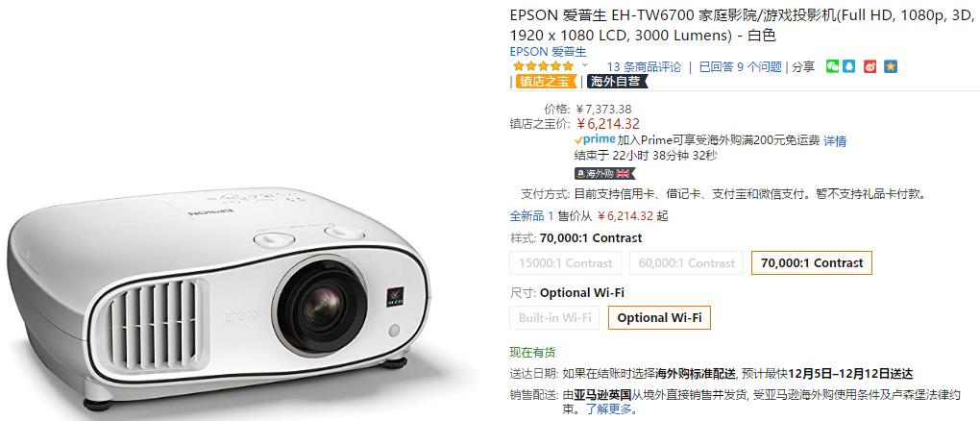Screen dimensions: 980x421
Task: Choose Built-in Wi-Fi size option
Action: click(555, 318)
